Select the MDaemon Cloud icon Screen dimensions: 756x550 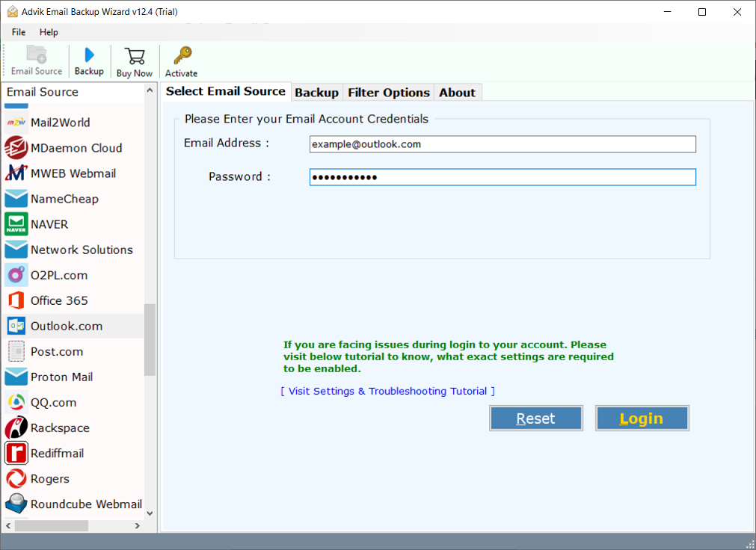pyautogui.click(x=16, y=148)
